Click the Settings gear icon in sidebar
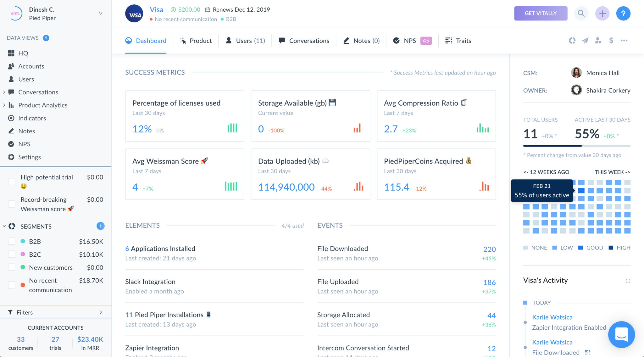 [11, 157]
